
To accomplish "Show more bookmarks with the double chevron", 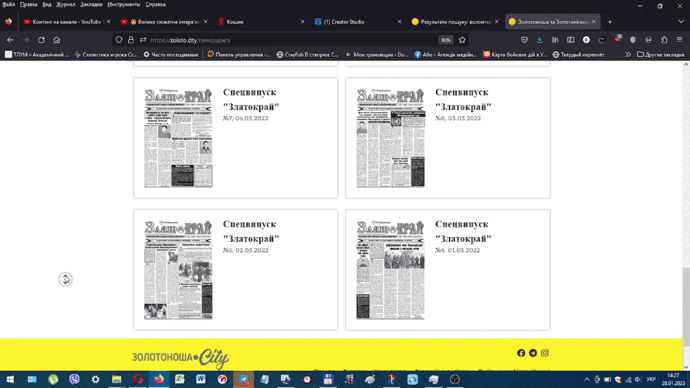I will (628, 55).
